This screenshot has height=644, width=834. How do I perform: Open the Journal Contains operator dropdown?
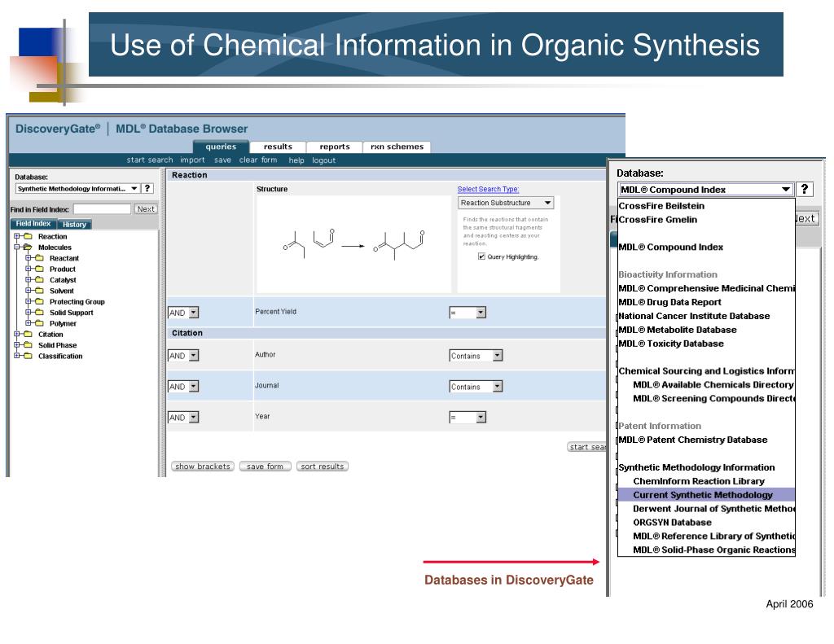tap(476, 387)
